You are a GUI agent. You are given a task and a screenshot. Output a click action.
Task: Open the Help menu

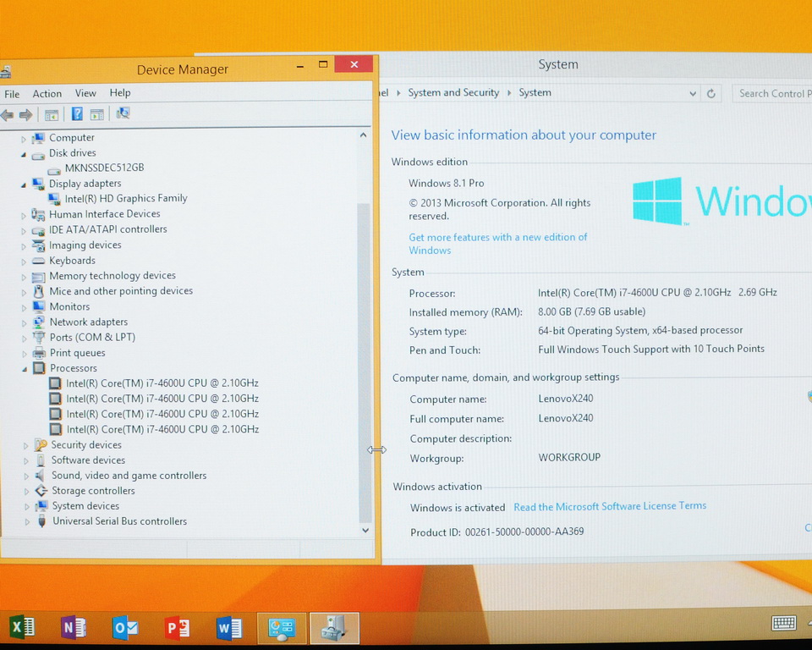point(120,92)
